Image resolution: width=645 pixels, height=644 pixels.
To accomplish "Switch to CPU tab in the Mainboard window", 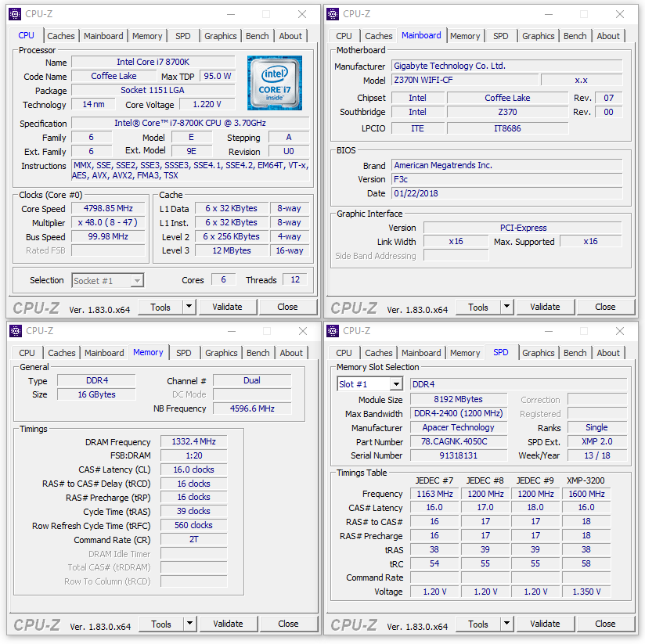I will (x=344, y=36).
